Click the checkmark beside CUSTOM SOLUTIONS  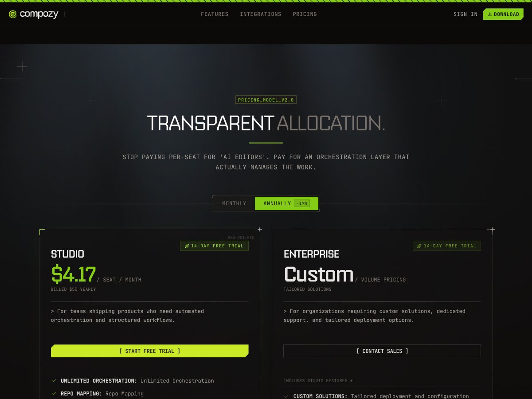click(287, 396)
